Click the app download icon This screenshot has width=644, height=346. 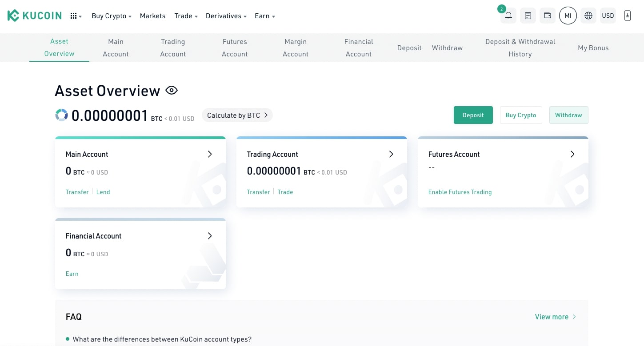[x=628, y=16]
